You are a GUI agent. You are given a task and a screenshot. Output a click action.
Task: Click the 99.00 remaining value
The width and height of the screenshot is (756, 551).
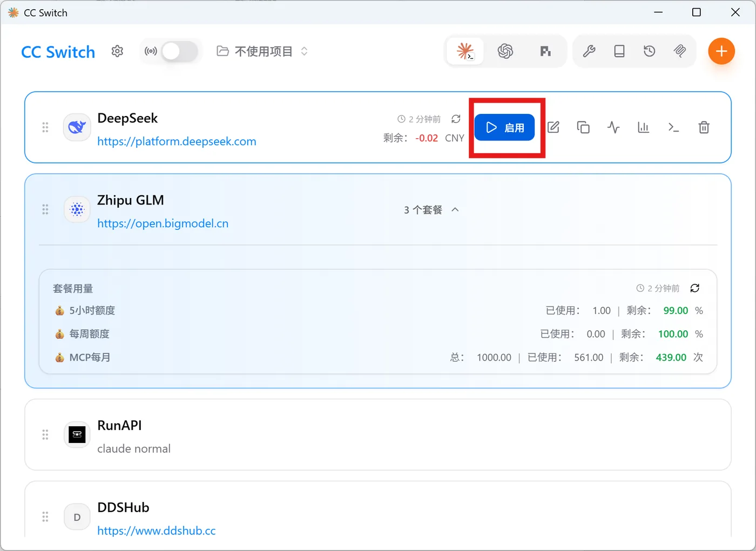click(676, 311)
